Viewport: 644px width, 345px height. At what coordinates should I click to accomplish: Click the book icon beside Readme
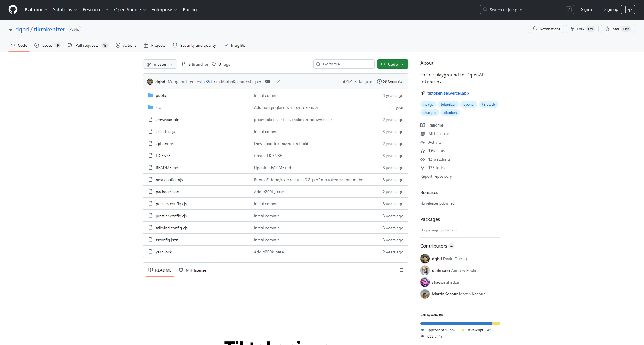point(423,125)
